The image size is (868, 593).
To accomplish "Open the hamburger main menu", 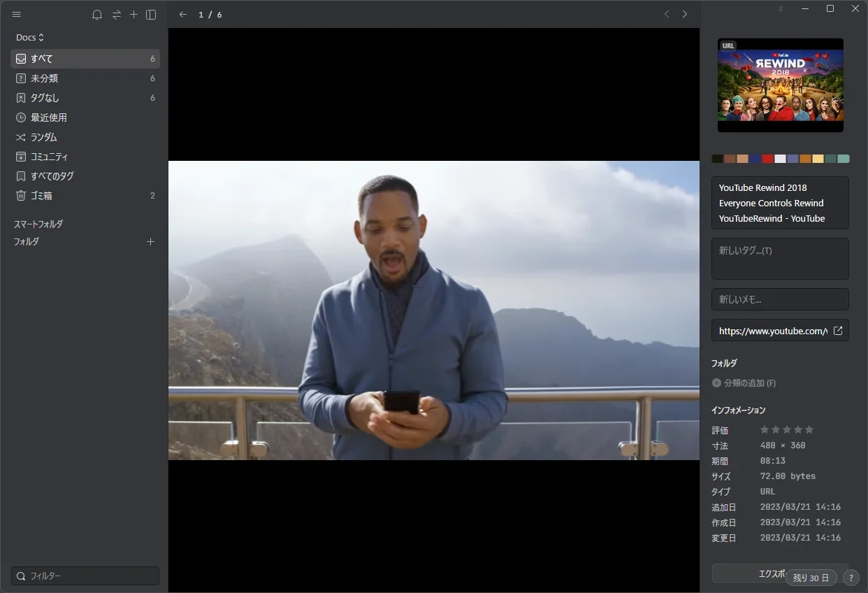I will pos(17,15).
